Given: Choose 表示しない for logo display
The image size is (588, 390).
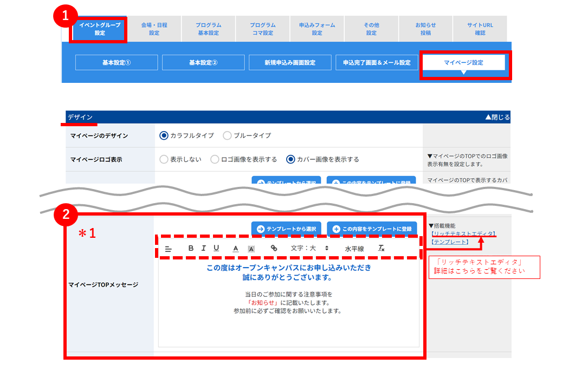Looking at the screenshot, I should click(164, 159).
